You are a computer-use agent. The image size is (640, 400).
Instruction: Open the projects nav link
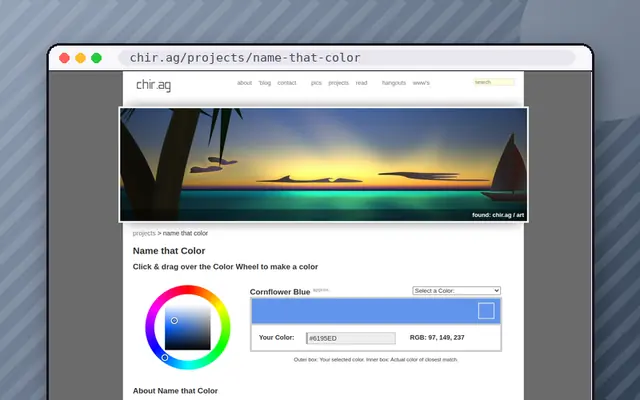338,83
